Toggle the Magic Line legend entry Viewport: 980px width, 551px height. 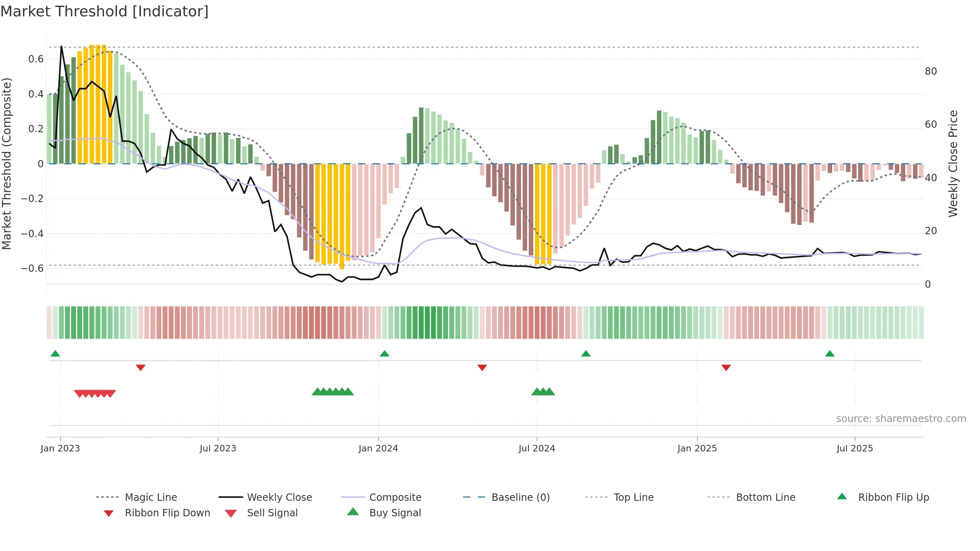[x=137, y=497]
